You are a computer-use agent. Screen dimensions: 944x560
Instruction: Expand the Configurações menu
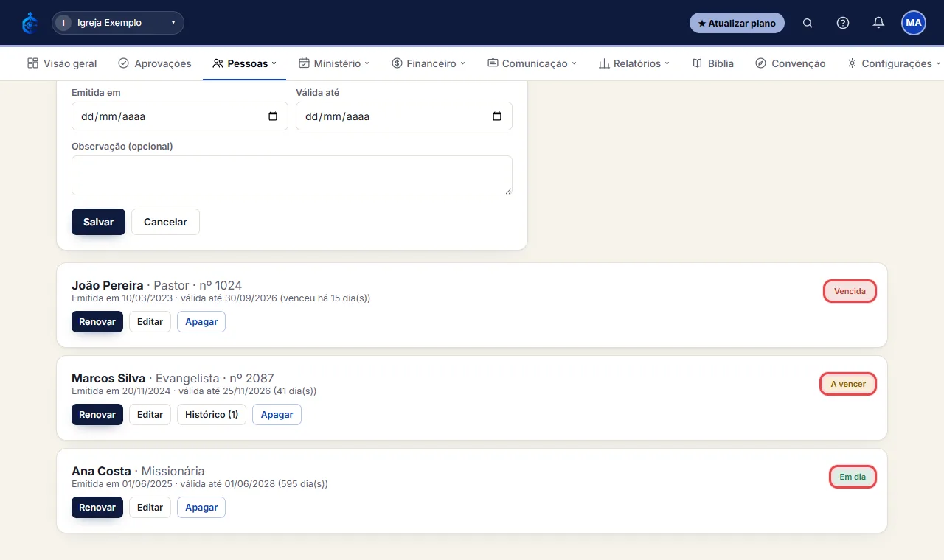coord(894,63)
